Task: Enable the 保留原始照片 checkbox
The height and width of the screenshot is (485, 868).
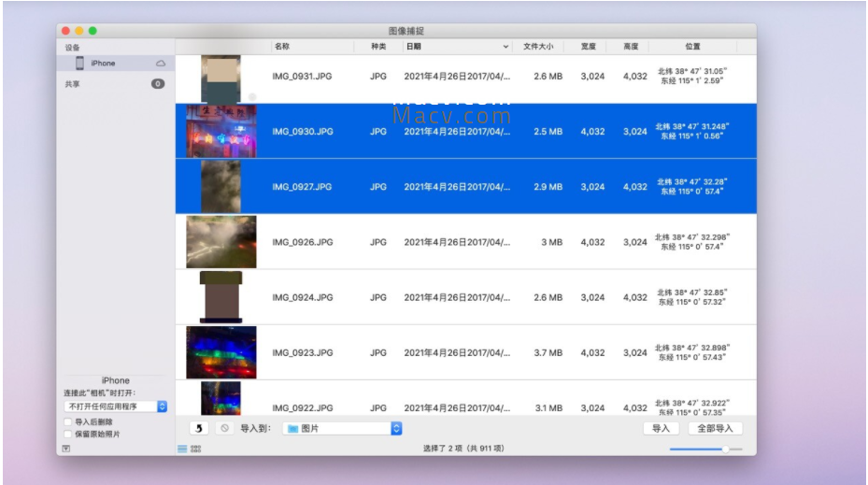Action: point(68,434)
